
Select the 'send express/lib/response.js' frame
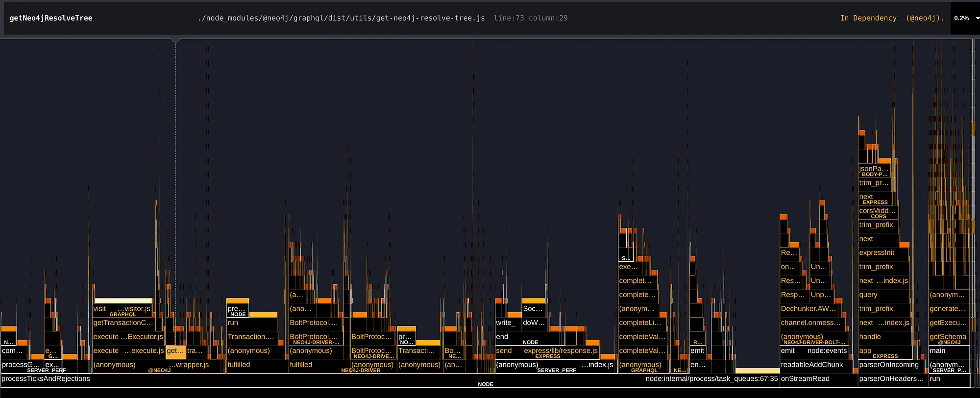(547, 352)
